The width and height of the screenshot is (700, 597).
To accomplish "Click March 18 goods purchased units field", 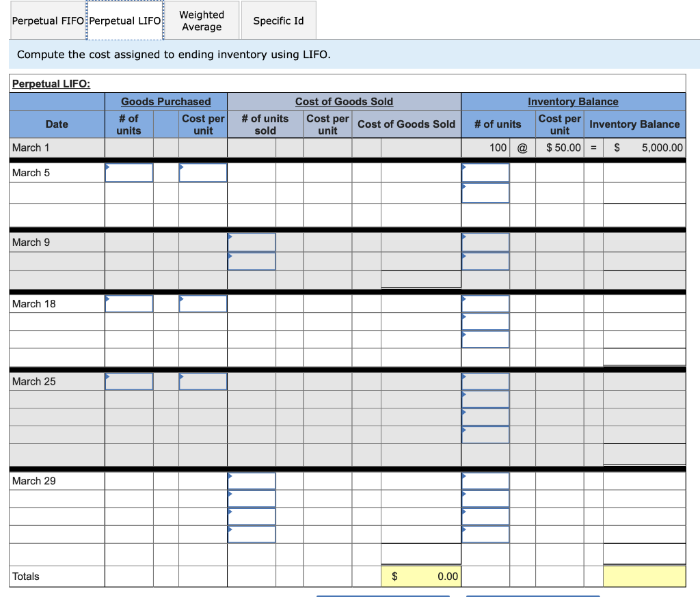I will [x=129, y=304].
